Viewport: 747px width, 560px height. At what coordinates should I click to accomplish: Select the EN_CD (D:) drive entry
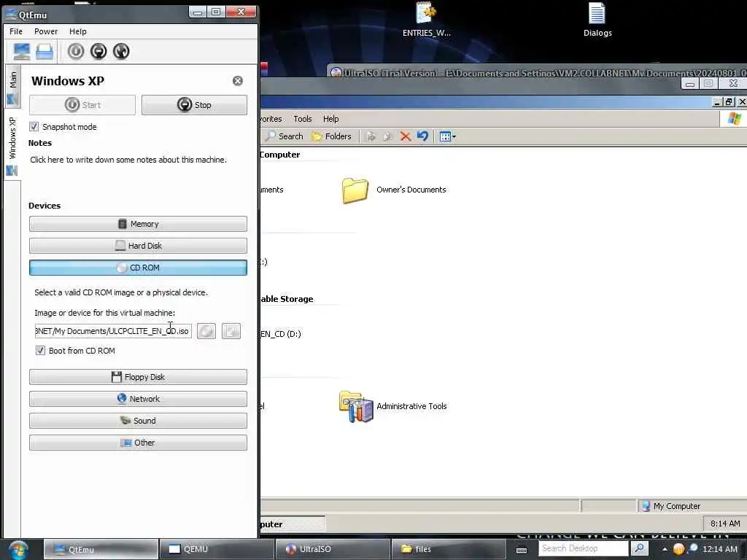(x=281, y=334)
